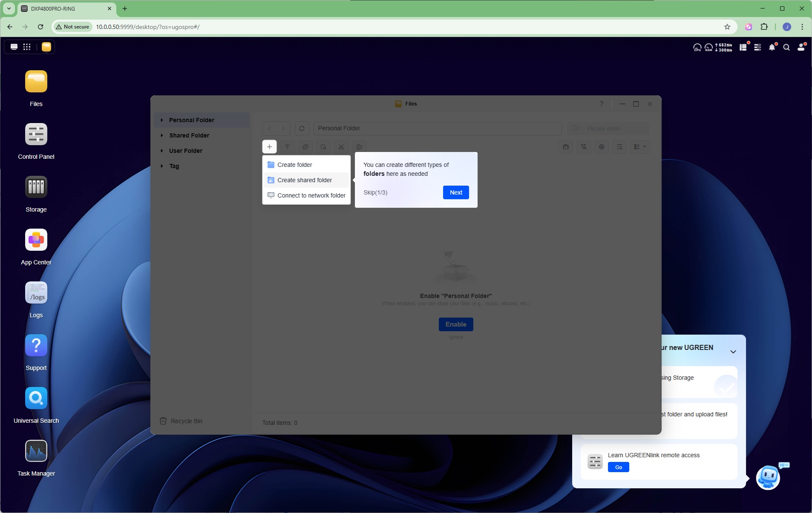Screen dimensions: 812x513
Task: Click the plus new-item button
Action: pos(269,147)
